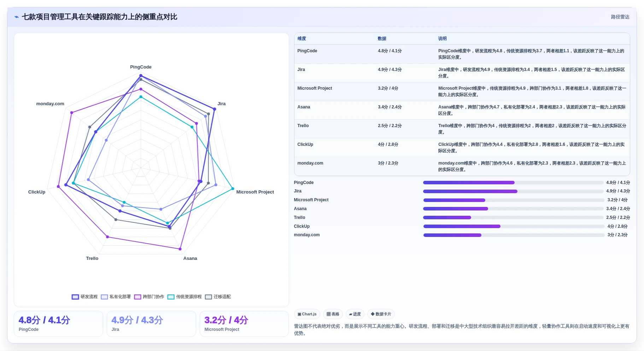Click table cell 3.4分 / 2.4分
Viewport: 644px width, 351px height.
[390, 107]
